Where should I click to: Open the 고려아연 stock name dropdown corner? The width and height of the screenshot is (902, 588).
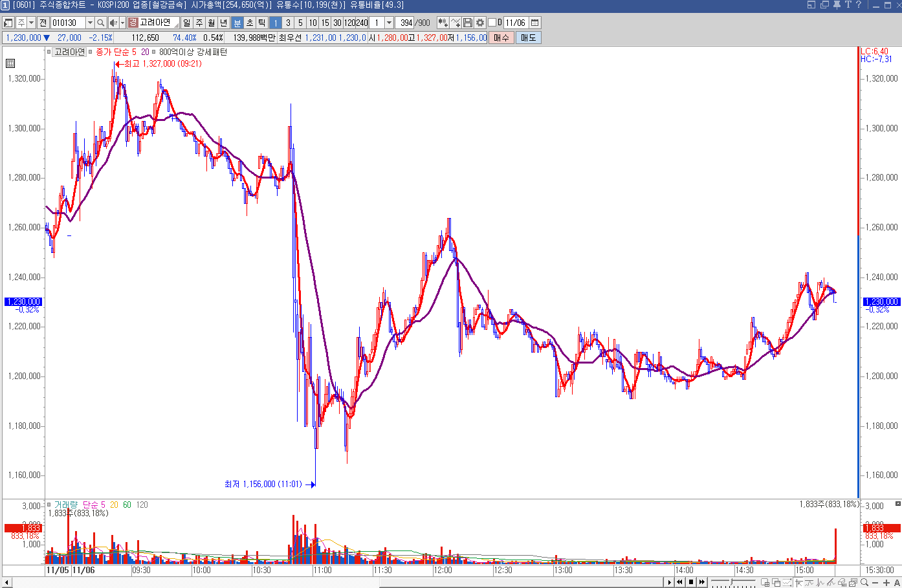[176, 26]
